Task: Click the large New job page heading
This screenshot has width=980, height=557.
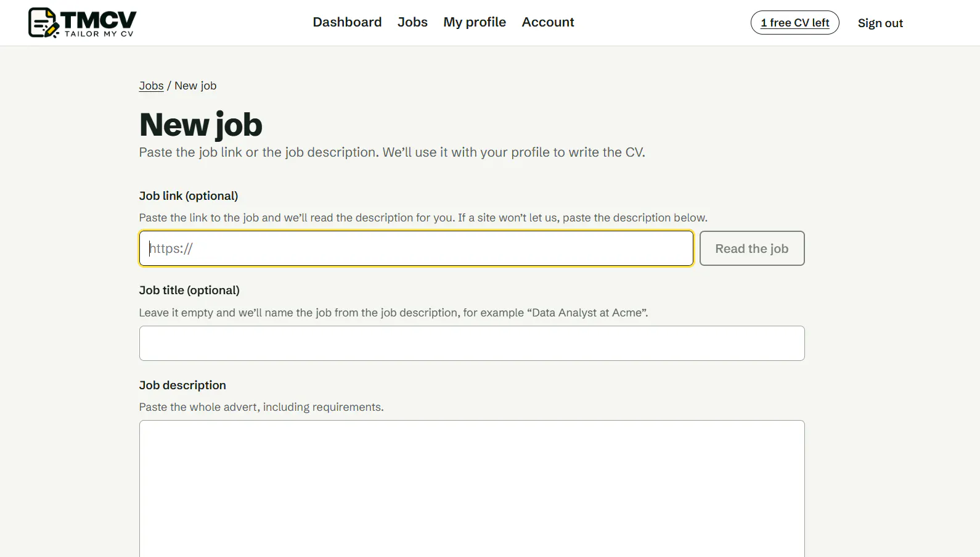Action: pyautogui.click(x=201, y=125)
